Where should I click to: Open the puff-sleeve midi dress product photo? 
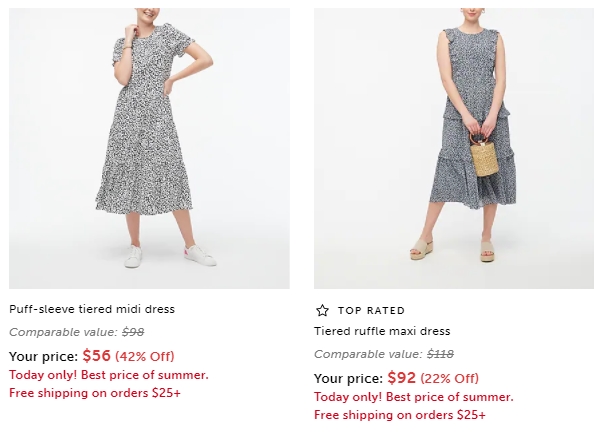coord(149,148)
